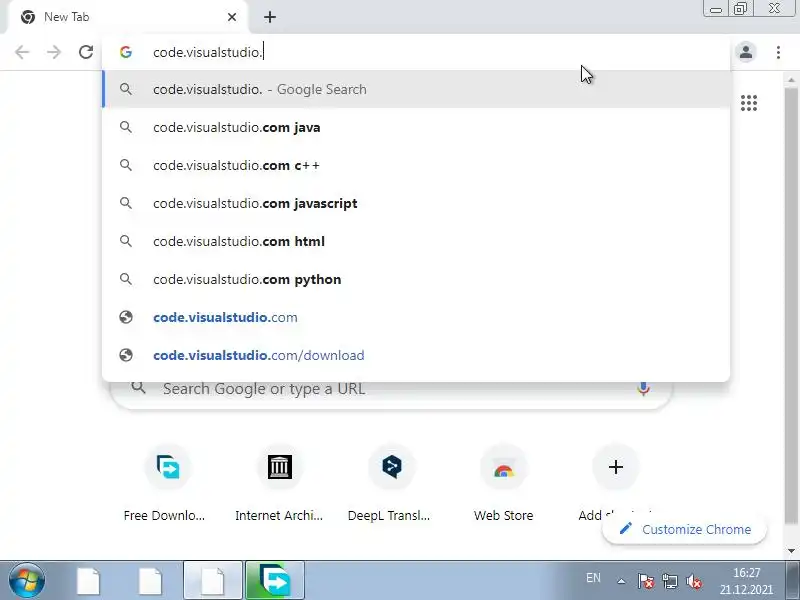
Task: Open the code.visualstudio.com URL suggestion
Action: [x=416, y=317]
